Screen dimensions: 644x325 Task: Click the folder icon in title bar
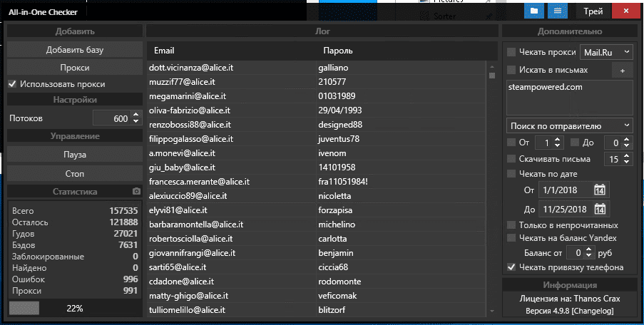pyautogui.click(x=534, y=11)
